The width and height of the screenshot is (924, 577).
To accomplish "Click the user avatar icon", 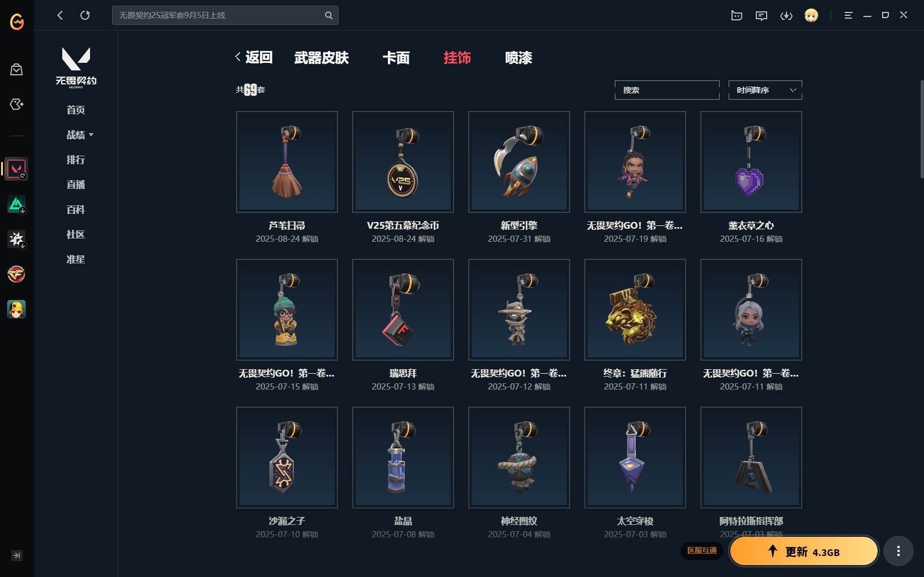I will click(x=811, y=15).
